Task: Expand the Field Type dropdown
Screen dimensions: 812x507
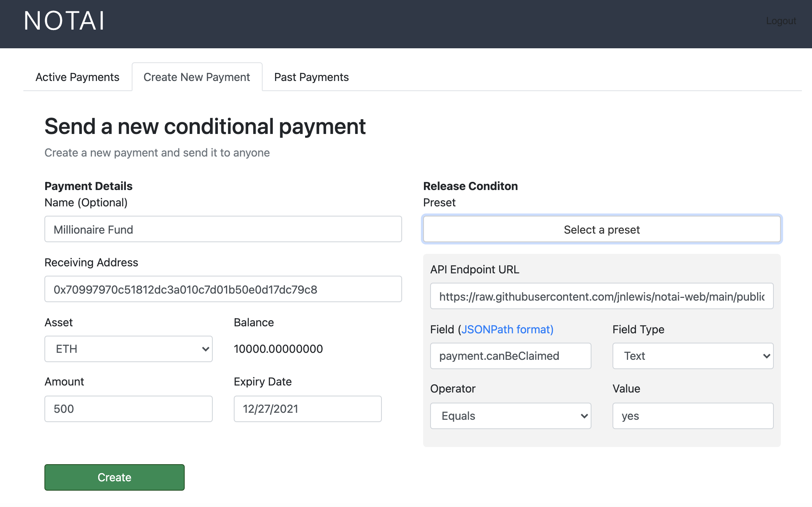Action: pos(692,356)
